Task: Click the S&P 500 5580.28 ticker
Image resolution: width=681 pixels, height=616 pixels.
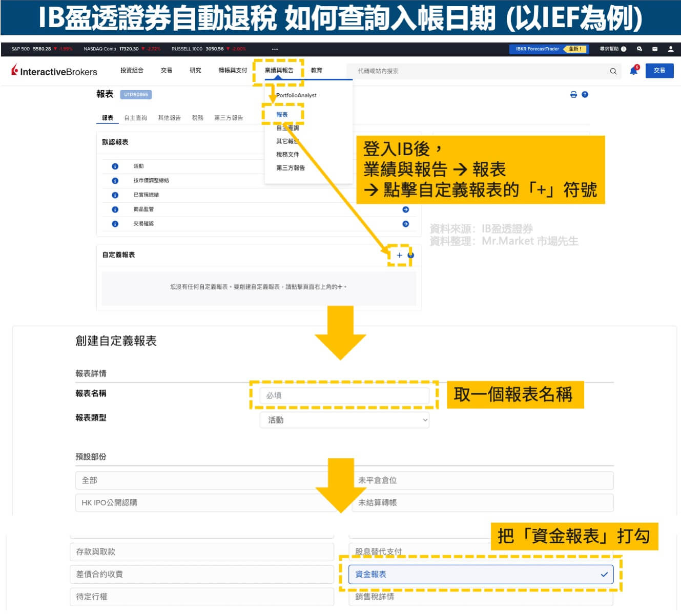Action: point(42,49)
